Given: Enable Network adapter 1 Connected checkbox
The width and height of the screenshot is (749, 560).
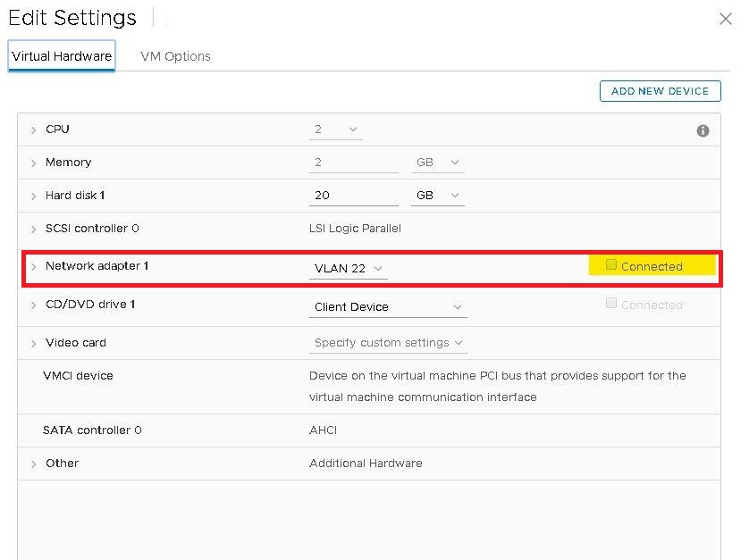Looking at the screenshot, I should [611, 265].
